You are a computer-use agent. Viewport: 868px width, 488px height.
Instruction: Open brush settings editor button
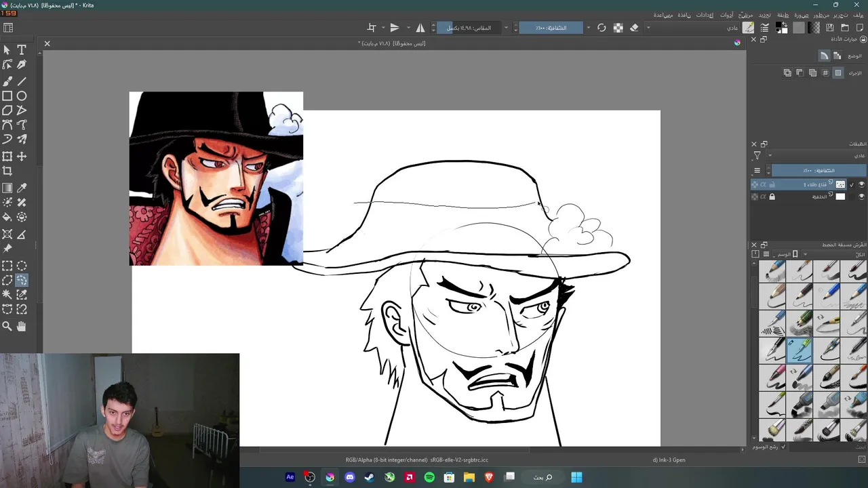(764, 28)
